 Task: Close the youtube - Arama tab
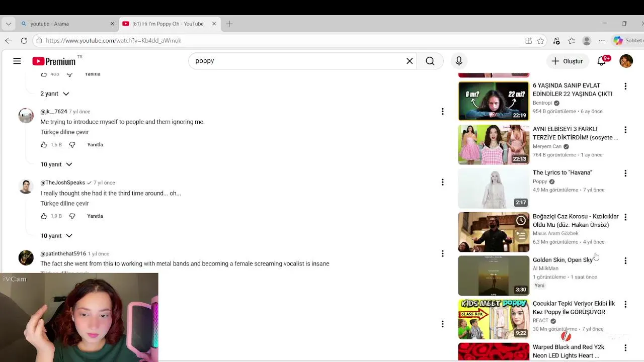pyautogui.click(x=112, y=24)
